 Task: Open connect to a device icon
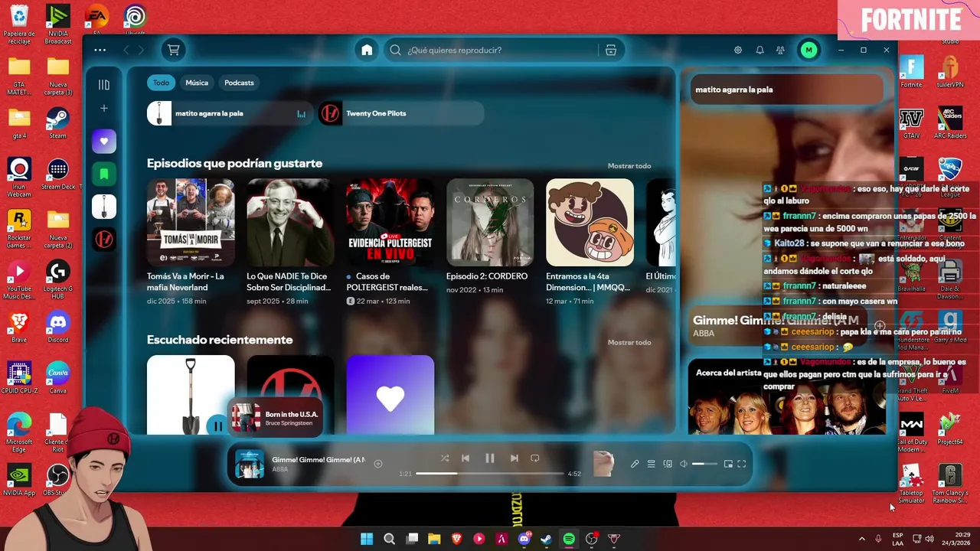[x=668, y=464]
